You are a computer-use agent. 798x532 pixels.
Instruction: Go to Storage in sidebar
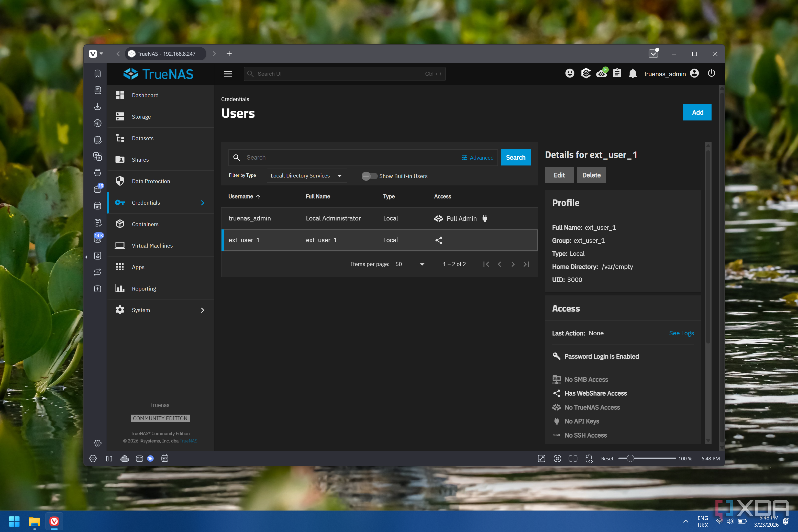pyautogui.click(x=160, y=117)
